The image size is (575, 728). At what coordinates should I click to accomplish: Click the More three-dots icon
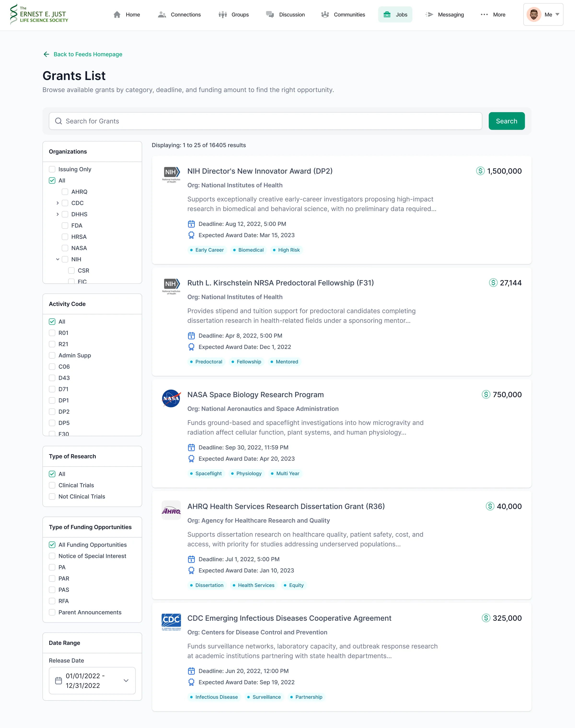pyautogui.click(x=484, y=14)
